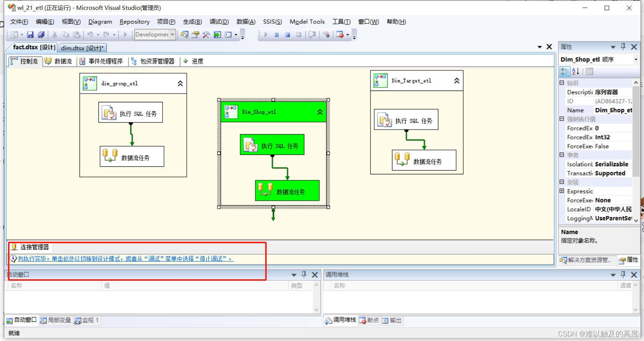The height and width of the screenshot is (341, 644).
Task: Switch to the 断点 bottom tab
Action: pyautogui.click(x=369, y=321)
